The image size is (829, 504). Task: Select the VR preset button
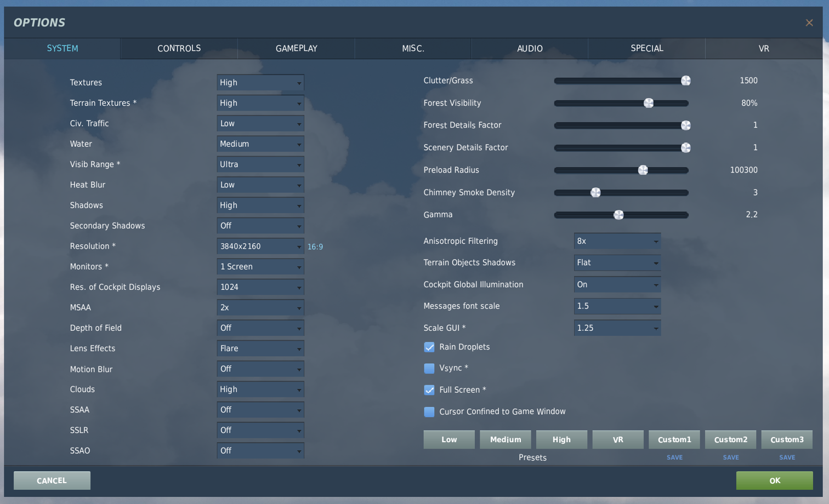pyautogui.click(x=618, y=439)
